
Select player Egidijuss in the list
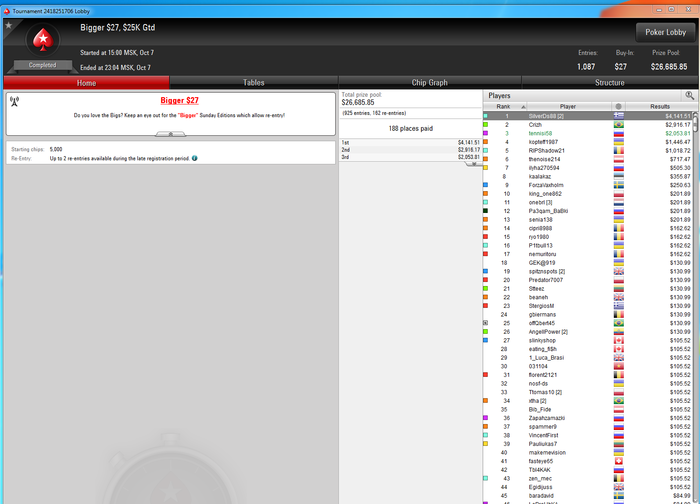point(588,487)
